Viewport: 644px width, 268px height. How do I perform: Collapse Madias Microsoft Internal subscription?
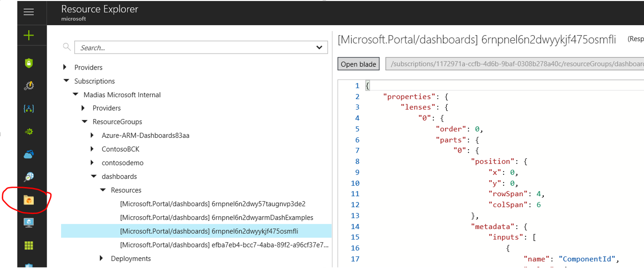click(x=75, y=94)
